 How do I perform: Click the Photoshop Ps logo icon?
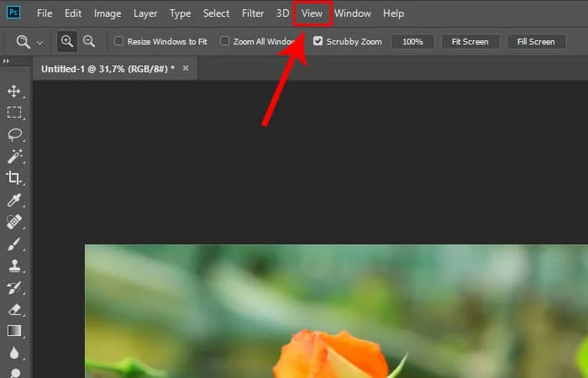(x=13, y=13)
